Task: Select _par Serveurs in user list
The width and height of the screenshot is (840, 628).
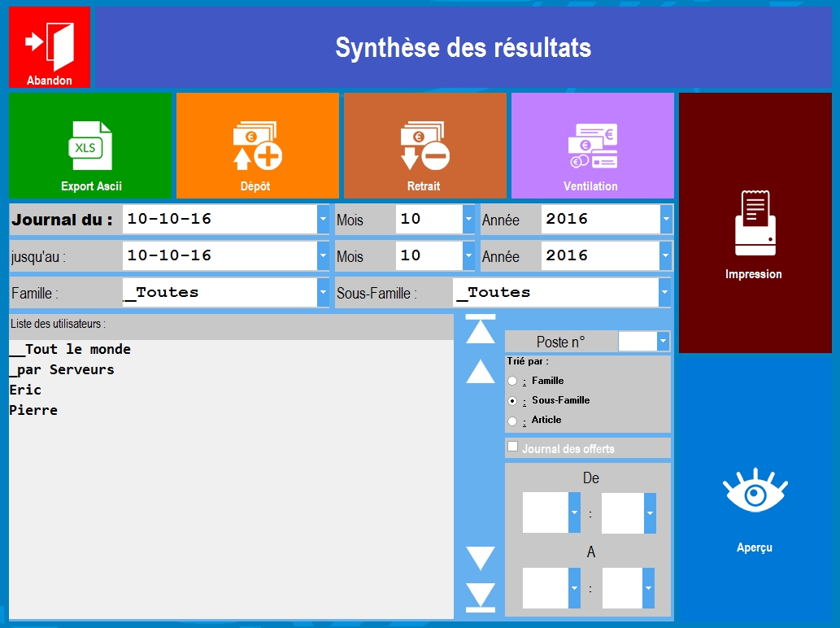Action: click(x=62, y=370)
